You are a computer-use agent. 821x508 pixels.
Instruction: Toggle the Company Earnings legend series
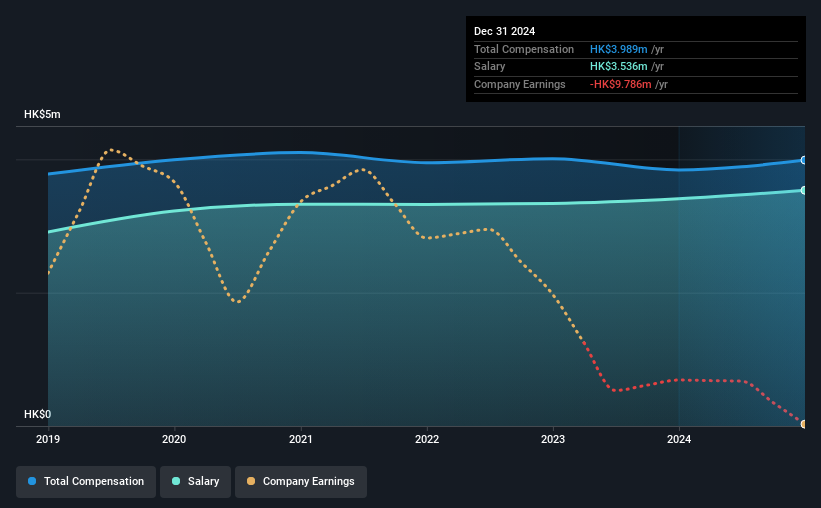point(301,482)
